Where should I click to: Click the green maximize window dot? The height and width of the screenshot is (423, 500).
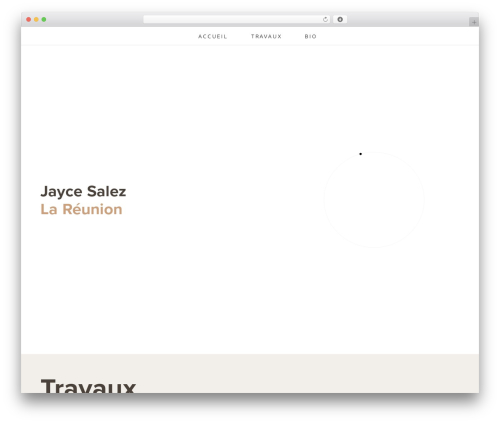tap(44, 20)
